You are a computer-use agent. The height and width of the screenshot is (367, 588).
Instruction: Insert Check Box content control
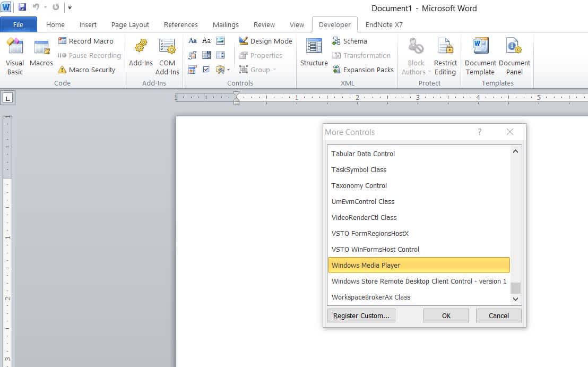tap(206, 70)
